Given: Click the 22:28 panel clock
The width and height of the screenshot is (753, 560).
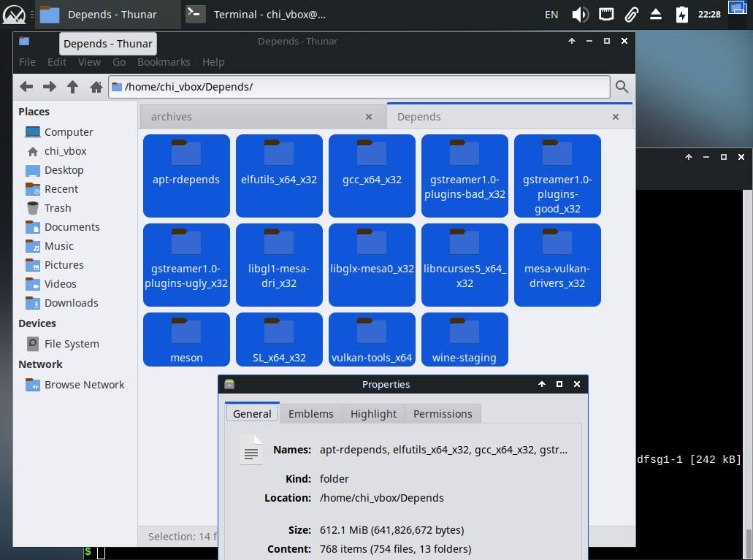Looking at the screenshot, I should tap(709, 15).
